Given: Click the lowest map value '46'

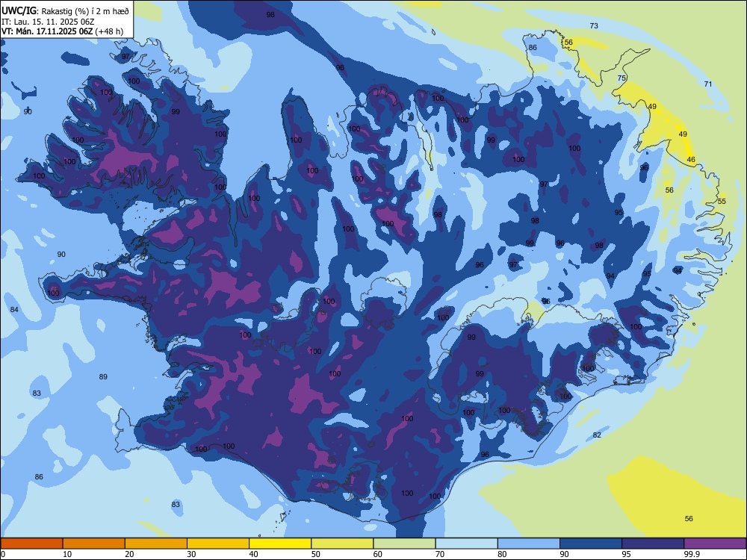Looking at the screenshot, I should point(691,160).
